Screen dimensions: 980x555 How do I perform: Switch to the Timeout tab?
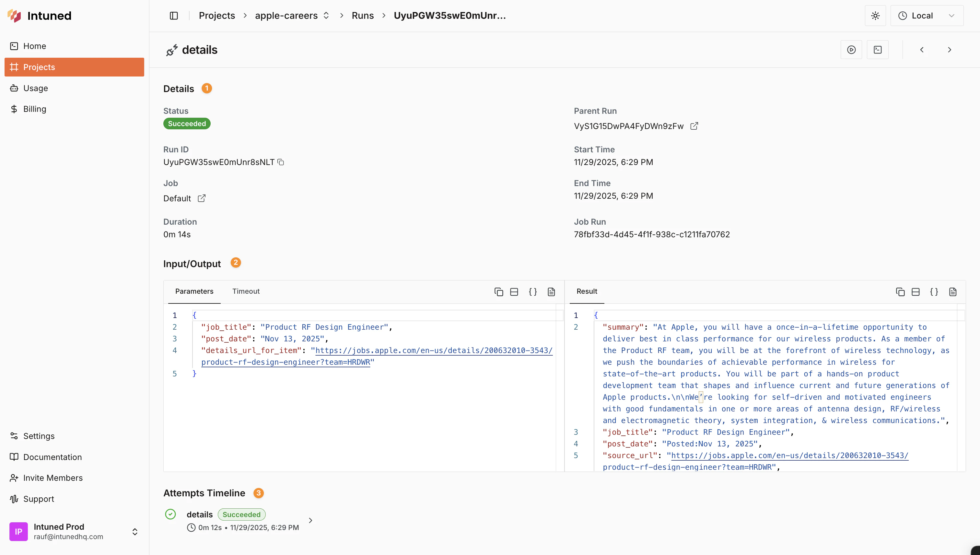[246, 291]
